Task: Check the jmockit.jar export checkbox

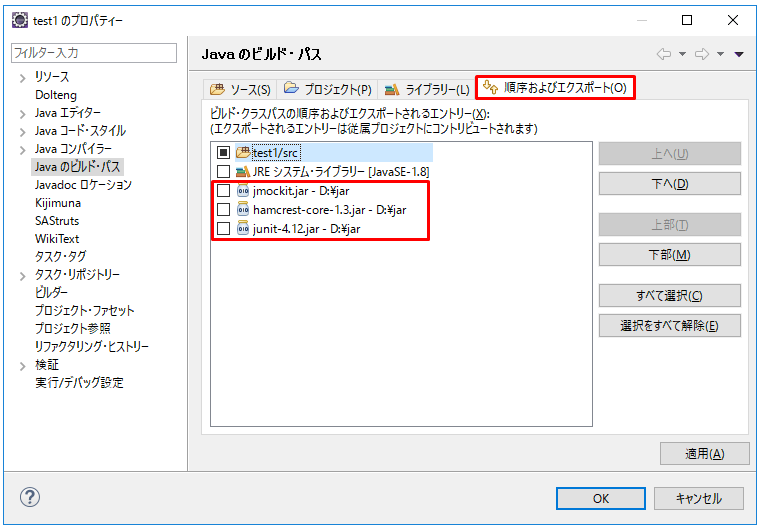Action: click(223, 191)
